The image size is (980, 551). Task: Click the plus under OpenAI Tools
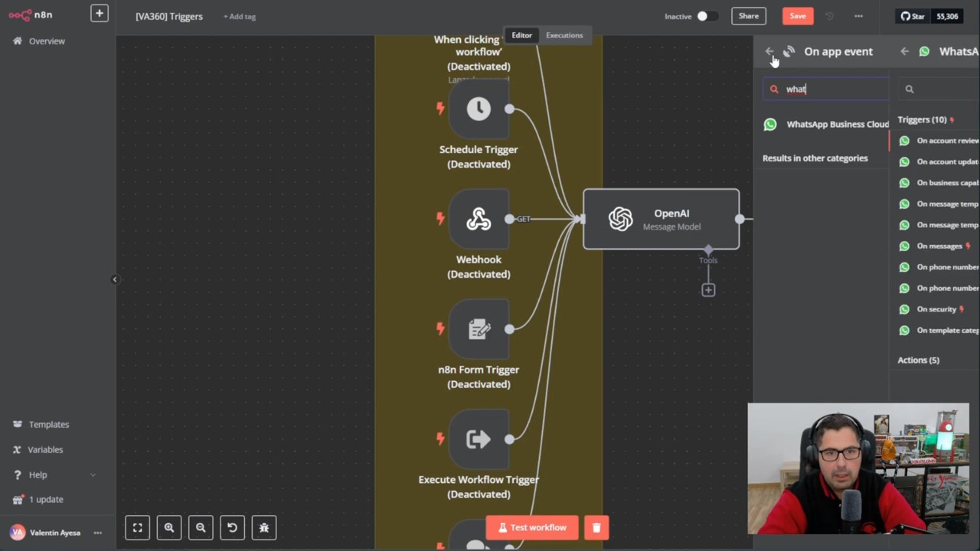[x=708, y=290]
